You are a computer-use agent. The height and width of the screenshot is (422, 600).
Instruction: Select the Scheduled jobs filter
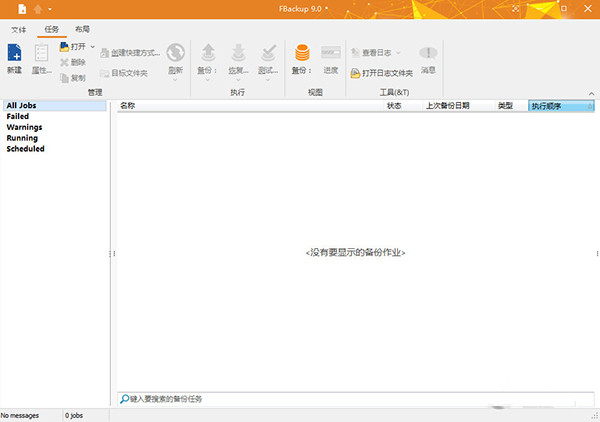pos(25,149)
